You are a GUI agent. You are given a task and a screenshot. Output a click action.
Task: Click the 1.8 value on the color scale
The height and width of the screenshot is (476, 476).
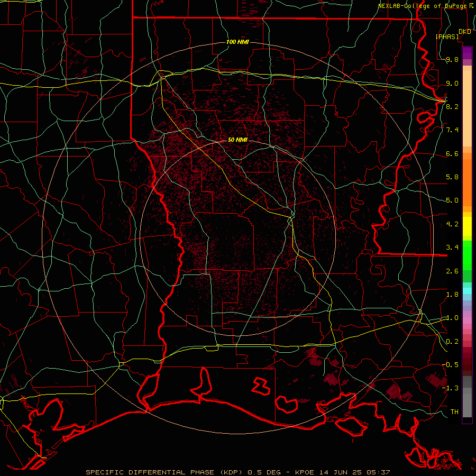[452, 295]
